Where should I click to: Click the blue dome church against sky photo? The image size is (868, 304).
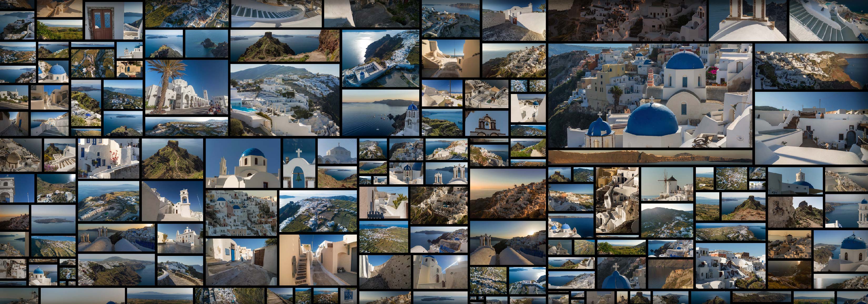(243, 163)
